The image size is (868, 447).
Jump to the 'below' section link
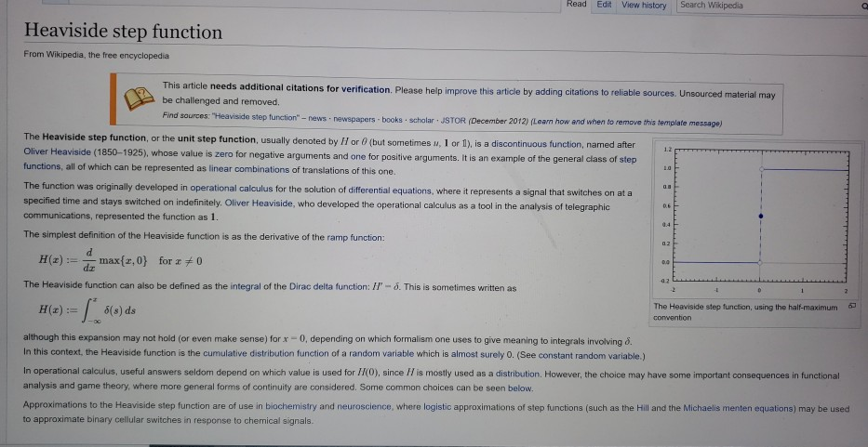pos(520,388)
